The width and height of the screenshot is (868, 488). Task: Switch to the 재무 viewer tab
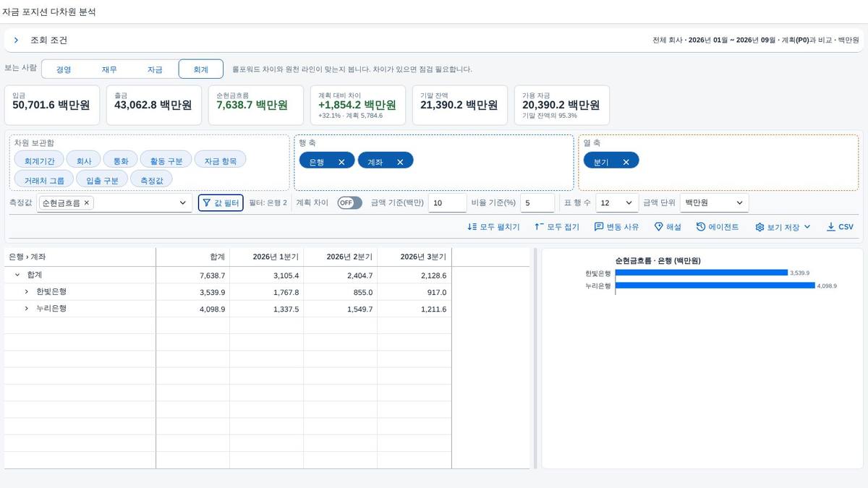point(109,69)
